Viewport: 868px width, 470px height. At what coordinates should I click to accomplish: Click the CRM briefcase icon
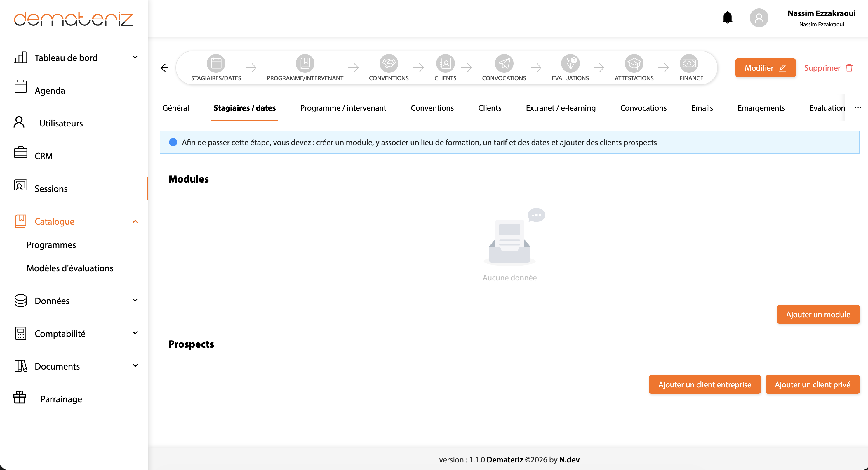[x=20, y=152]
